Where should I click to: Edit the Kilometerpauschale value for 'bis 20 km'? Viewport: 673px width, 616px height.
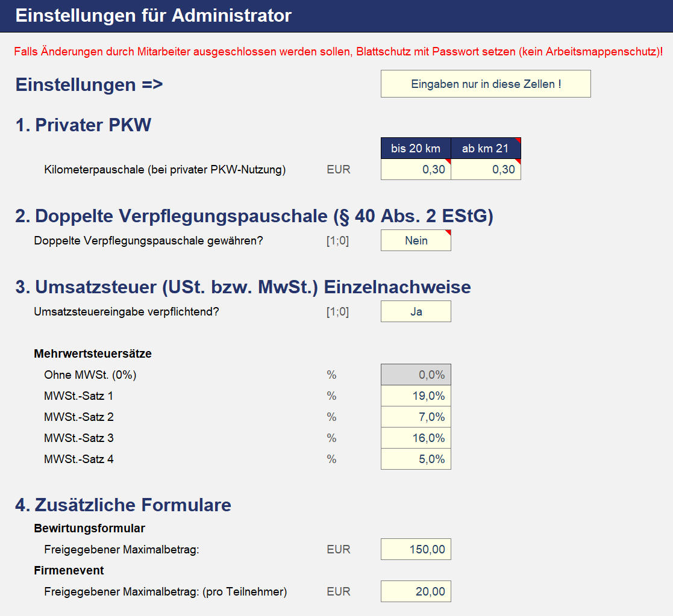[416, 169]
